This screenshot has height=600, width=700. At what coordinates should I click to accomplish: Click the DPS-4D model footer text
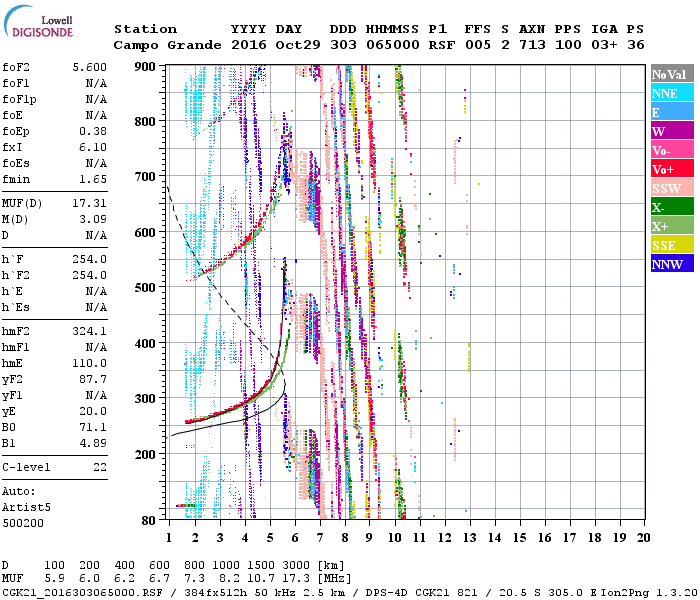(386, 592)
